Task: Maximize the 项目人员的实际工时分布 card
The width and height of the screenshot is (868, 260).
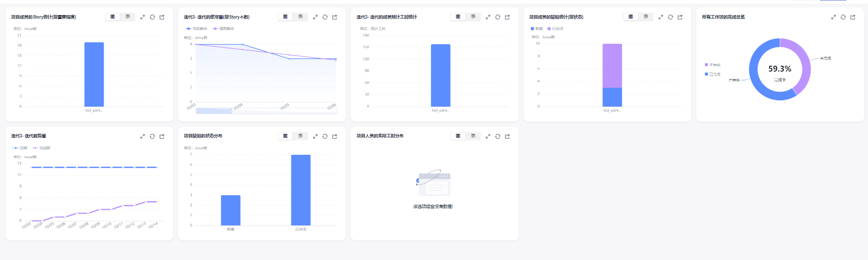Action: point(488,136)
